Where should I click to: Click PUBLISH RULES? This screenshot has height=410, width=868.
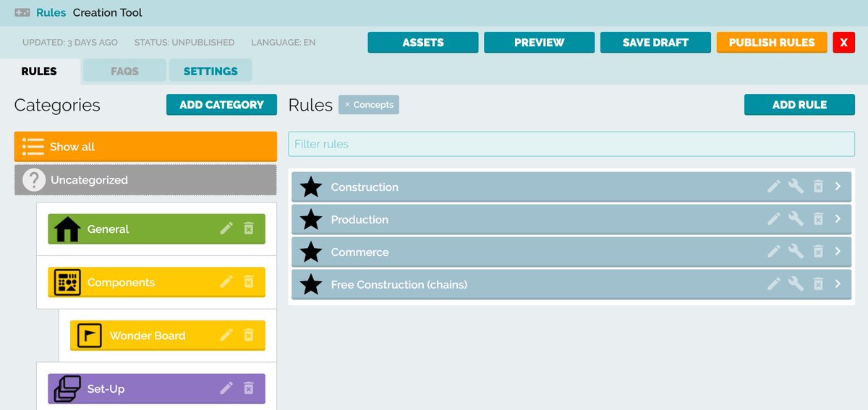tap(772, 43)
